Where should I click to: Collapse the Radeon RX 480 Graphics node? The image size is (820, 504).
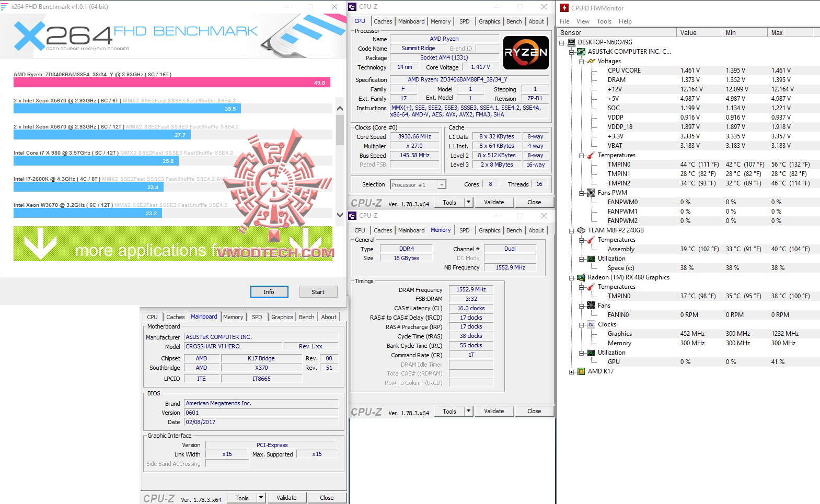tap(572, 278)
